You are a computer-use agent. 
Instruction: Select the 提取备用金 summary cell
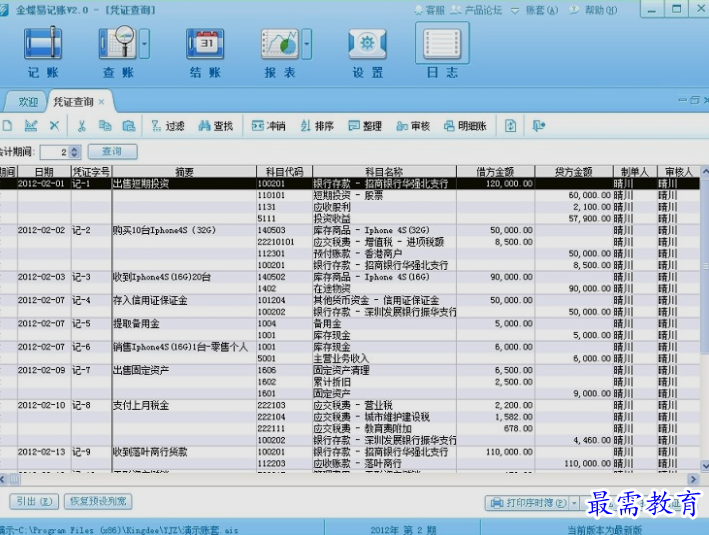tap(184, 323)
